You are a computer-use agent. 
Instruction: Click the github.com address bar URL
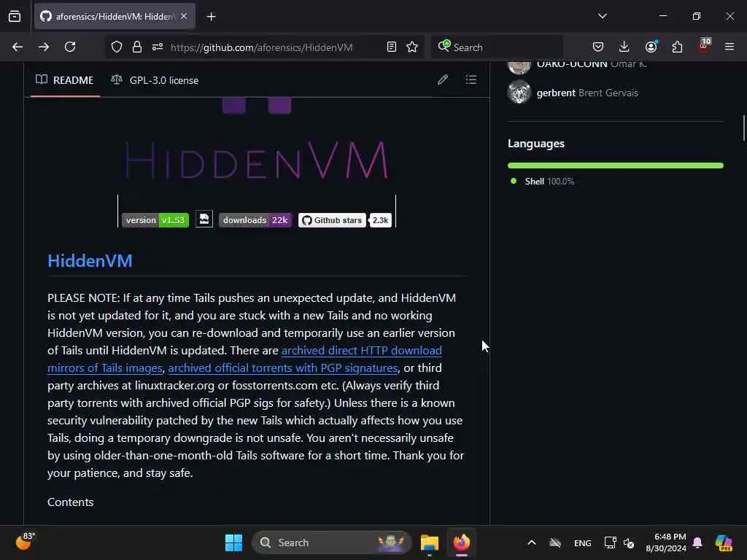[262, 47]
